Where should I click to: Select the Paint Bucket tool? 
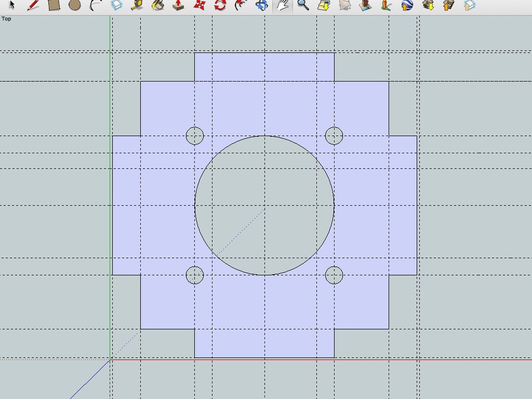click(158, 5)
